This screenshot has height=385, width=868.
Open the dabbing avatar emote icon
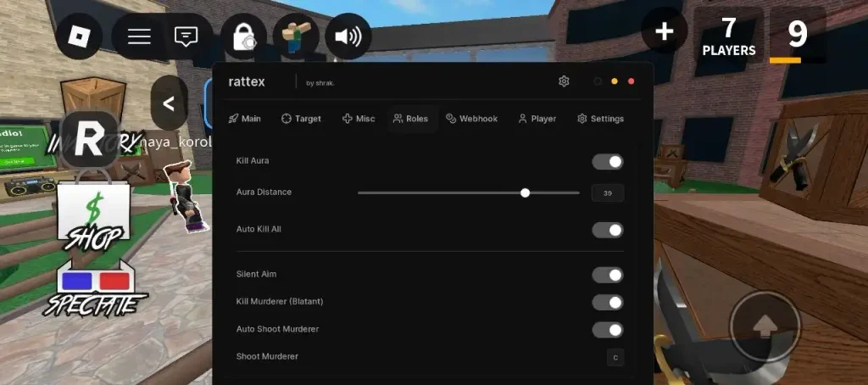coord(296,36)
